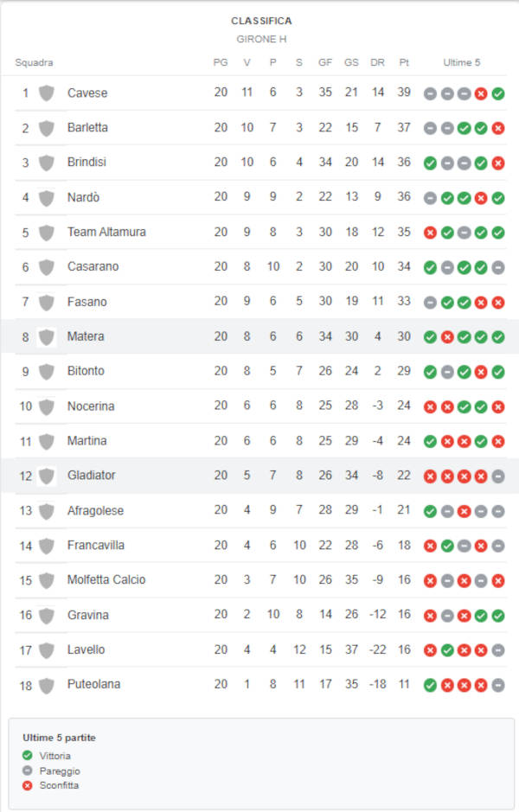Click Barletta's latest loss icon

tap(498, 129)
